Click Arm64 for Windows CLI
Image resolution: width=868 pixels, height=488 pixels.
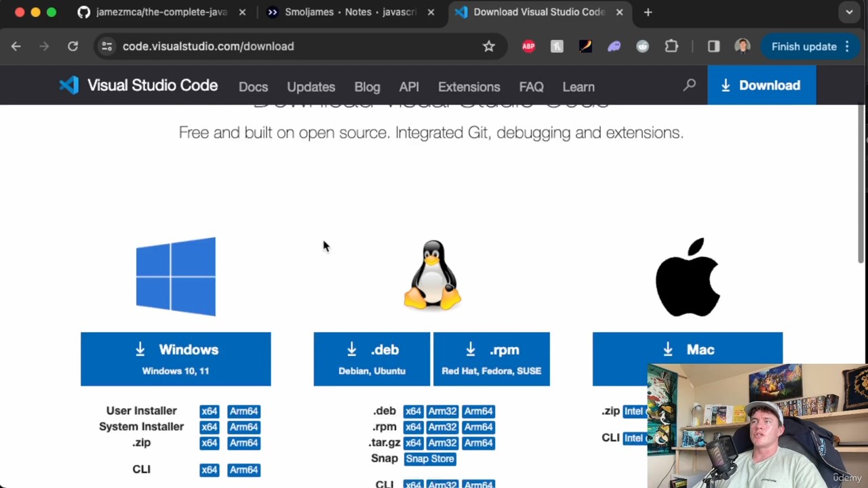pos(243,470)
